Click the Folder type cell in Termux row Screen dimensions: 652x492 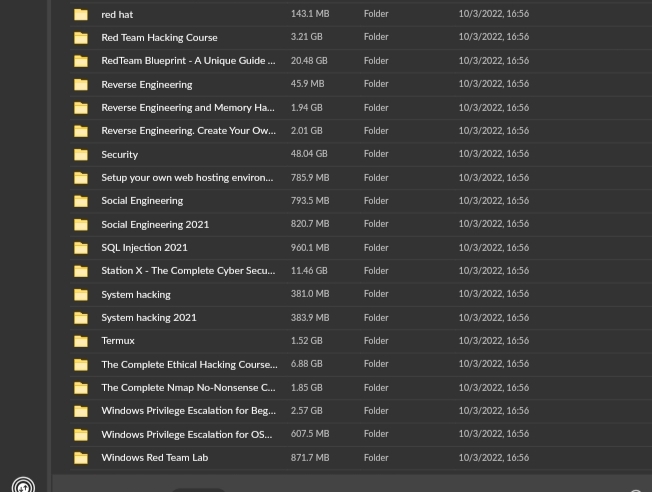376,341
